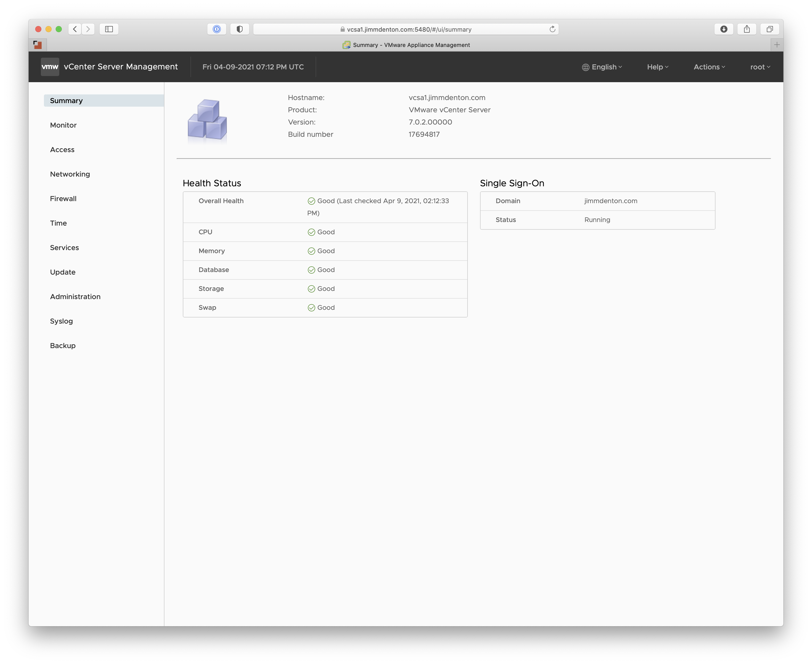This screenshot has width=812, height=664.
Task: Open Backup in the sidebar
Action: tap(63, 345)
